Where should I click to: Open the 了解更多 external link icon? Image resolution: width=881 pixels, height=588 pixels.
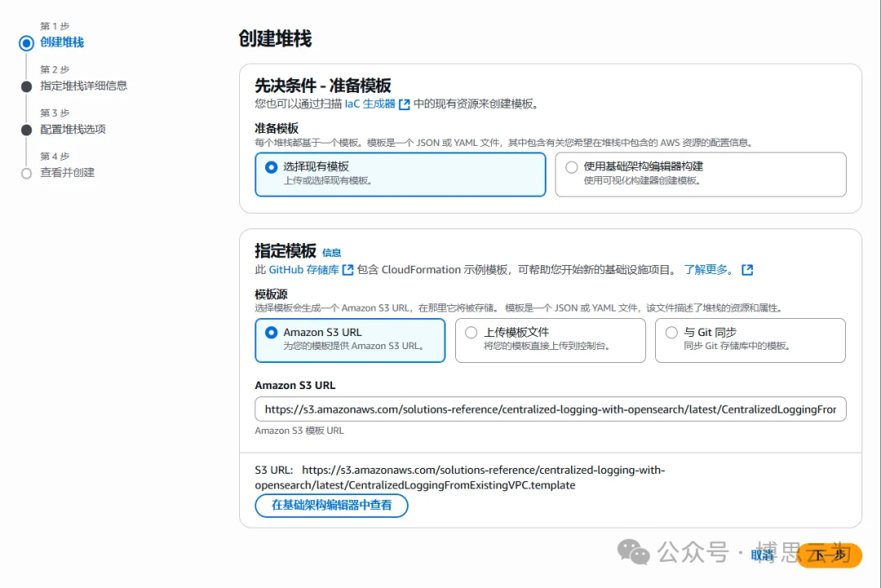tap(747, 270)
